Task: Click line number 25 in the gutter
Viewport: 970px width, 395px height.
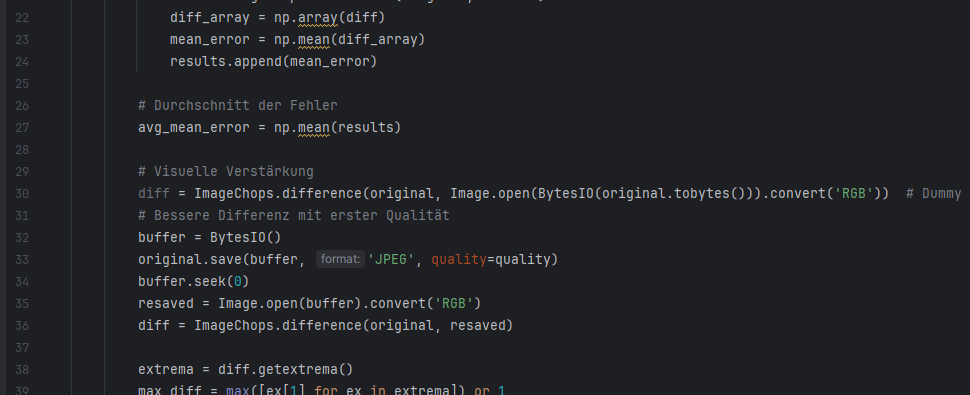Action: click(x=21, y=83)
